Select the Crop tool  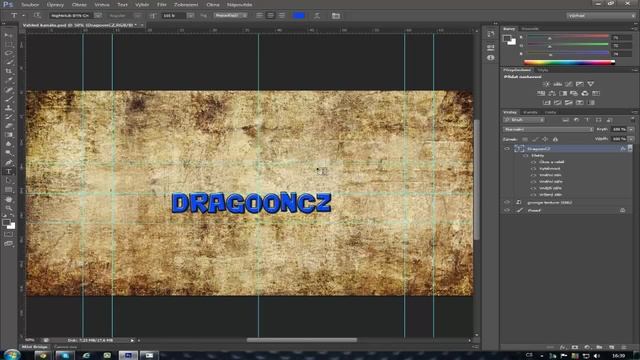[x=8, y=71]
